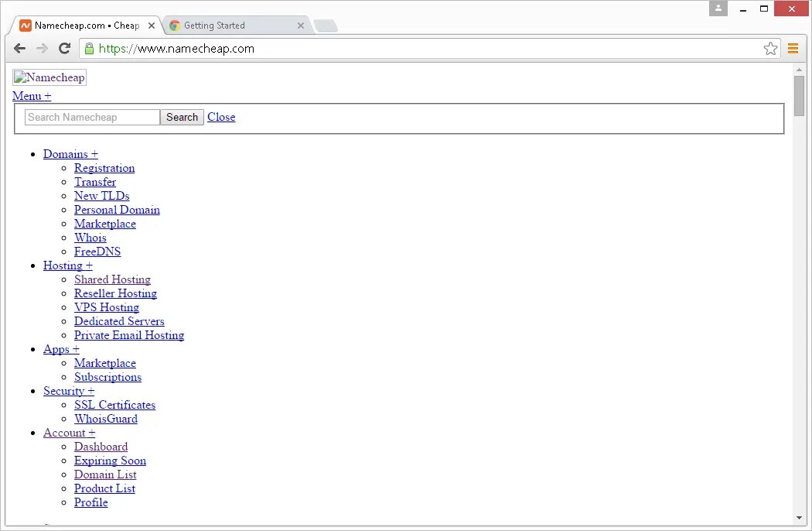Screen dimensions: 812x531
Task: Close the Getting Started tab
Action: (x=300, y=26)
